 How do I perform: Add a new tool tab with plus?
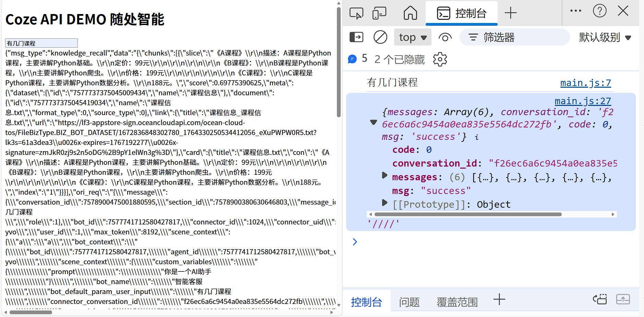coord(511,13)
